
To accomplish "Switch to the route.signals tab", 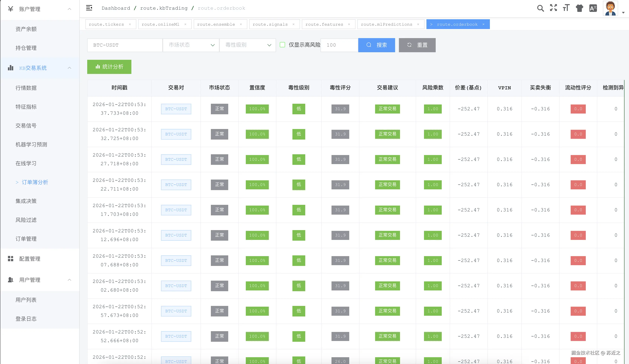I will pyautogui.click(x=270, y=24).
